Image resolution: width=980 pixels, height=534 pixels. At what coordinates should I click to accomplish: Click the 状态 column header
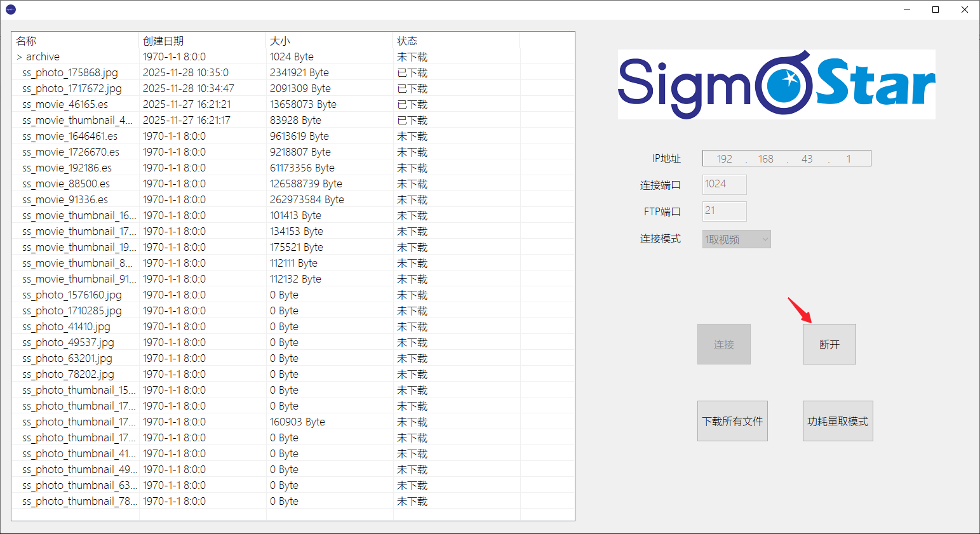pos(407,41)
